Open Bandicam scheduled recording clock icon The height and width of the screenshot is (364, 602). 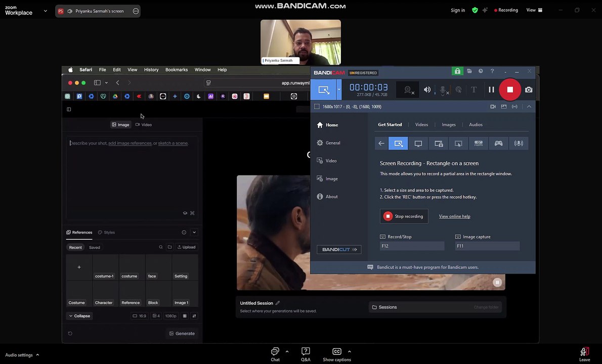click(481, 71)
